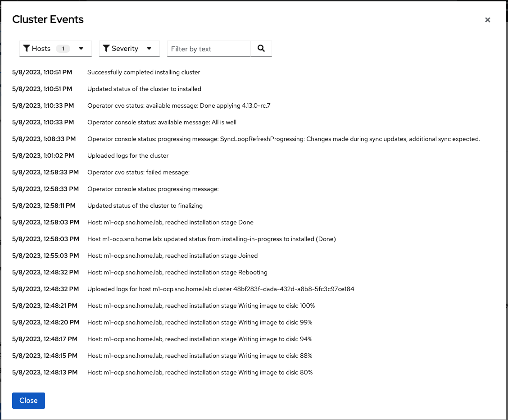This screenshot has height=420, width=508.
Task: Select the Successfully completed installing cluster event
Action: (x=144, y=72)
